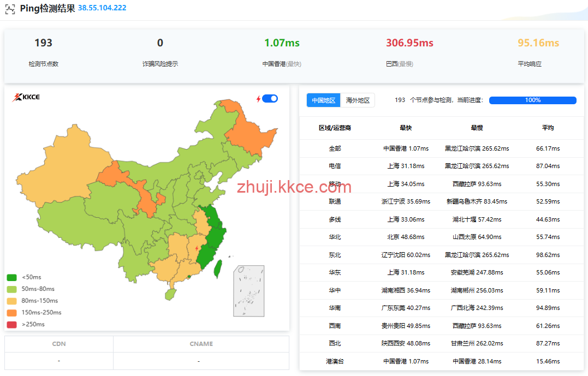Image resolution: width=588 pixels, height=376 pixels.
Task: Select the 港澳台 row in the table
Action: [x=335, y=361]
